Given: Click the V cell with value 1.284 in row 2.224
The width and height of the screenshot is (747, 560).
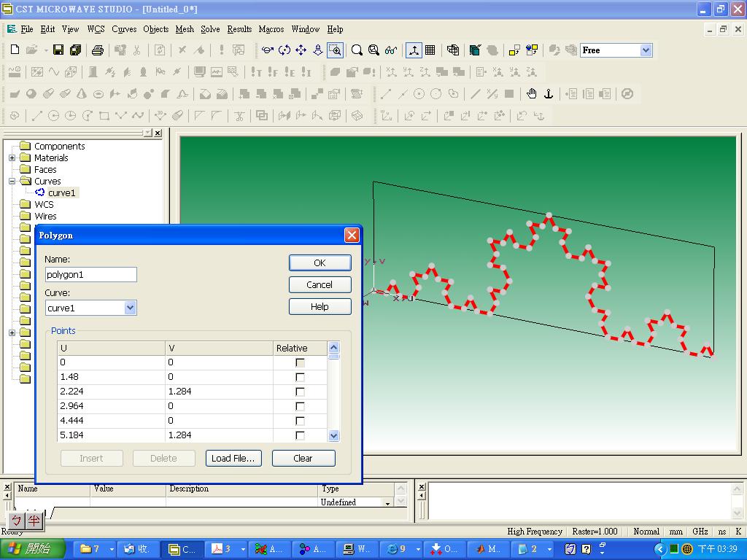Looking at the screenshot, I should point(219,392).
